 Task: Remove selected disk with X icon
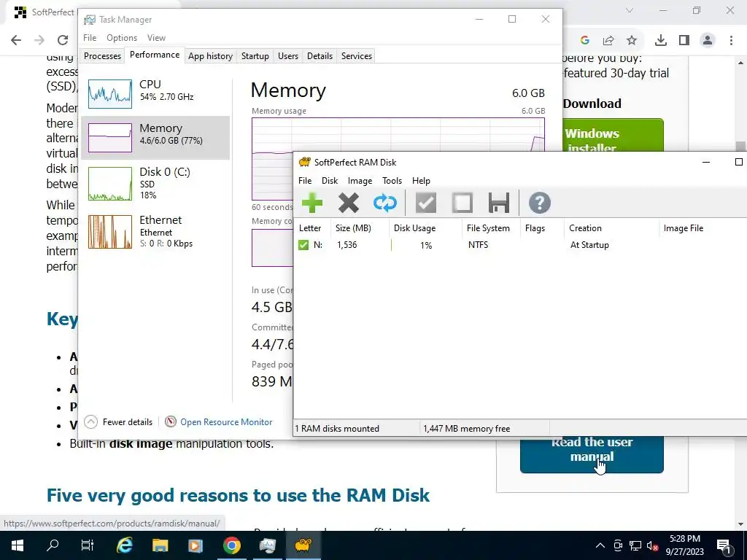click(349, 203)
